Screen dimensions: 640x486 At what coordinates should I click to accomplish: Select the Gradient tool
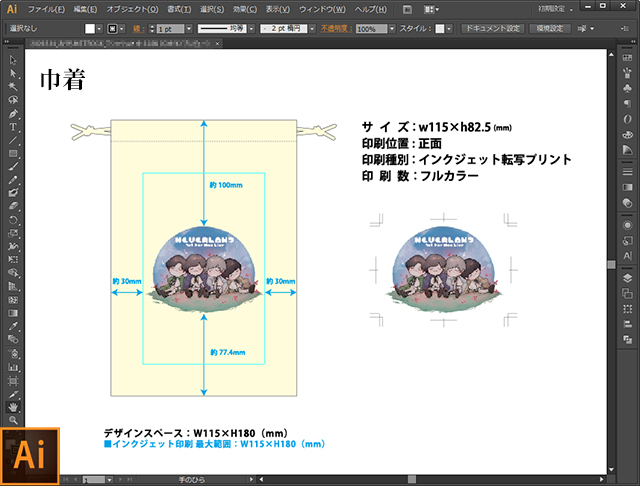click(13, 313)
